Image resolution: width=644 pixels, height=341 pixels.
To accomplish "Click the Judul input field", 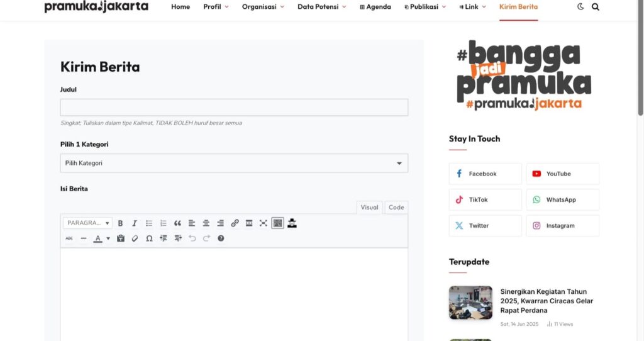I will pos(234,107).
